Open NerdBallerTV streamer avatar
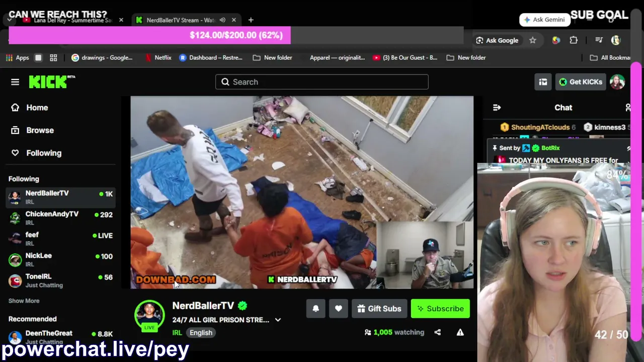 coord(149,315)
